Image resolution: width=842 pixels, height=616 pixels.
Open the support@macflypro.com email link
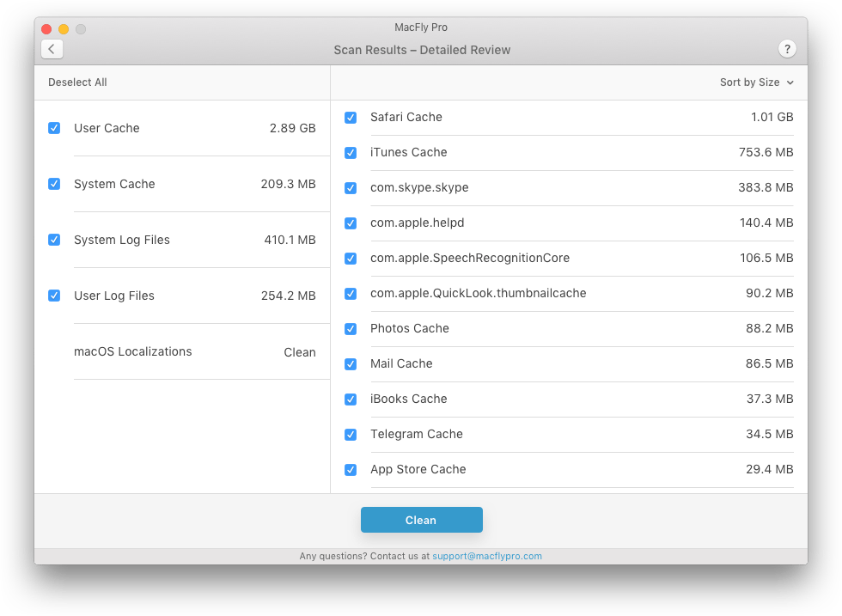pos(487,556)
